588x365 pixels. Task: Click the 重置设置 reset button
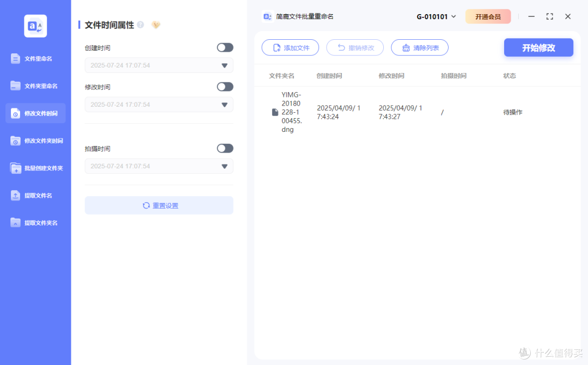pyautogui.click(x=159, y=205)
